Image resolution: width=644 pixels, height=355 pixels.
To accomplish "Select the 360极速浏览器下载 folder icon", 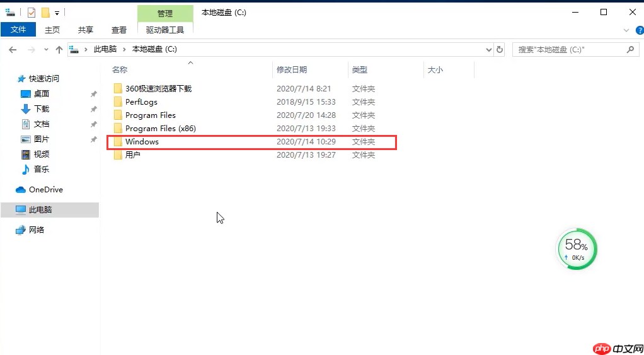I will (x=118, y=88).
